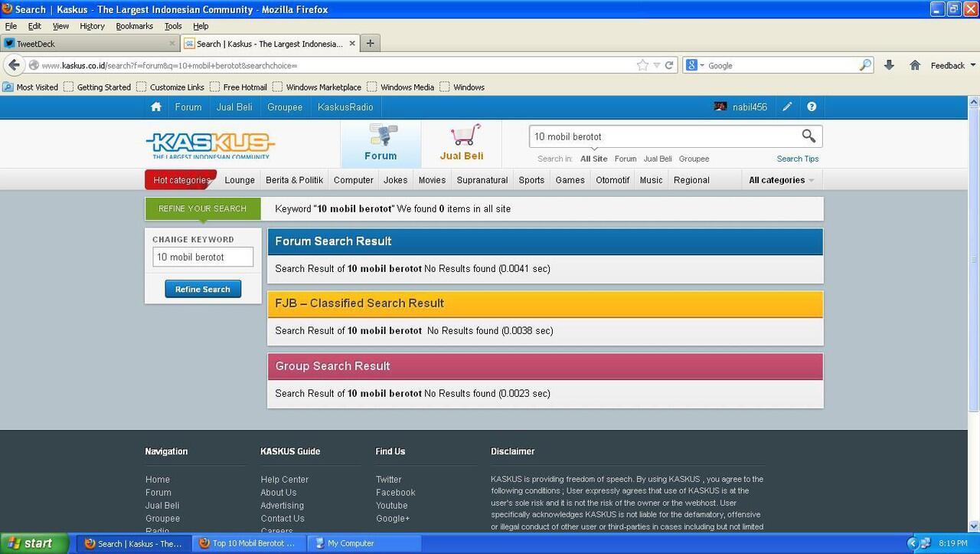Set search scope to Groupee
Screen dimensions: 980x554
[694, 159]
